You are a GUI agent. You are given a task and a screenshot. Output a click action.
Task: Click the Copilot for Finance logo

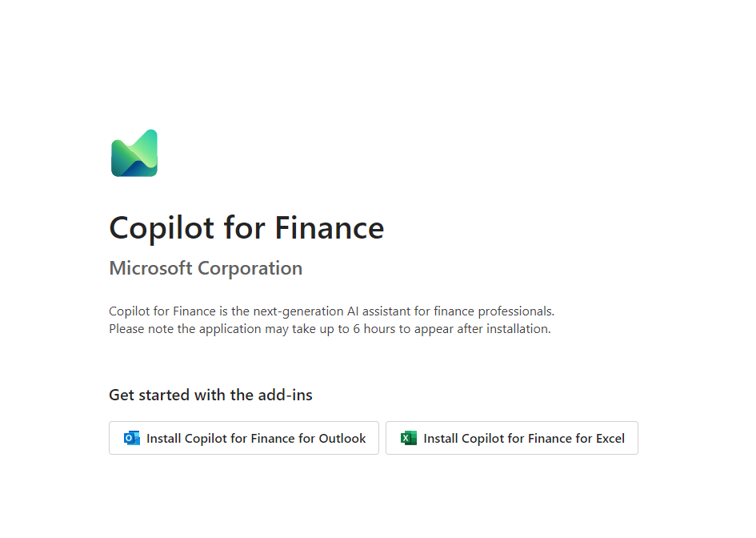(x=134, y=153)
